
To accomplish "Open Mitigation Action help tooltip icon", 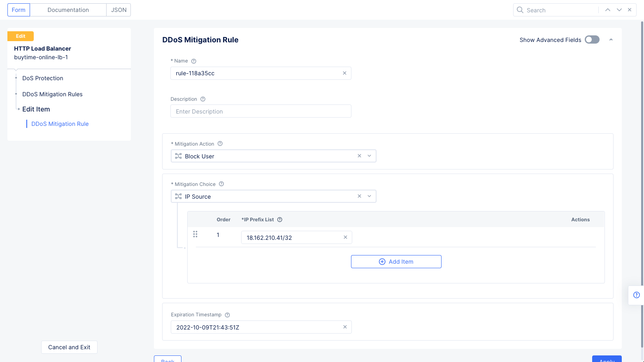I will coord(220,144).
